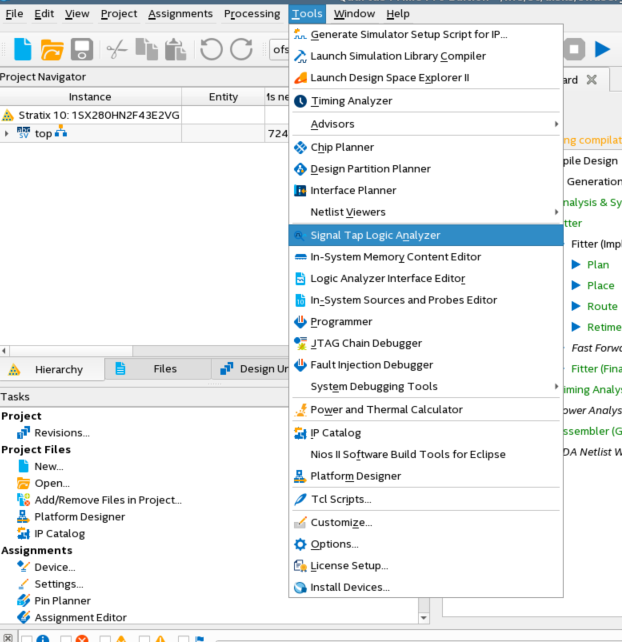This screenshot has width=622, height=642.
Task: Click the New file toolbar icon
Action: click(x=22, y=49)
